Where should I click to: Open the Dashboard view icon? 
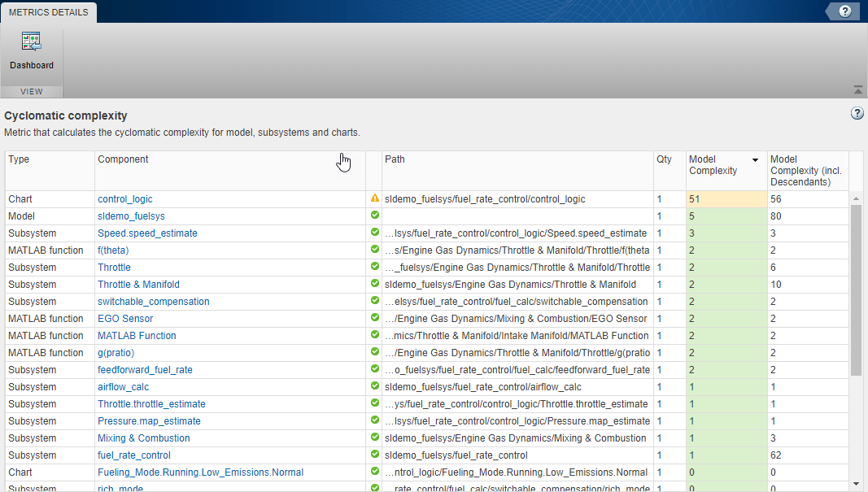(x=32, y=42)
